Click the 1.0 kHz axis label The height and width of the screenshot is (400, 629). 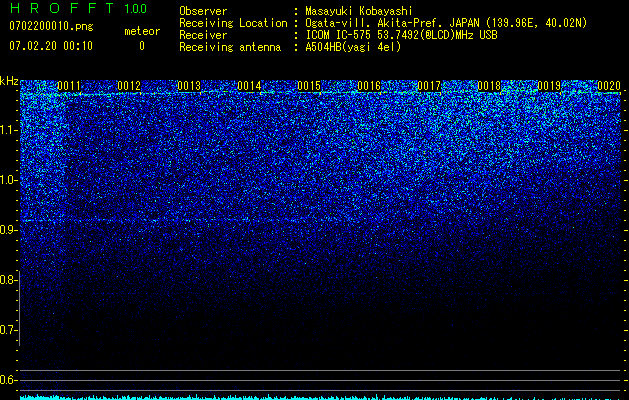click(8, 180)
